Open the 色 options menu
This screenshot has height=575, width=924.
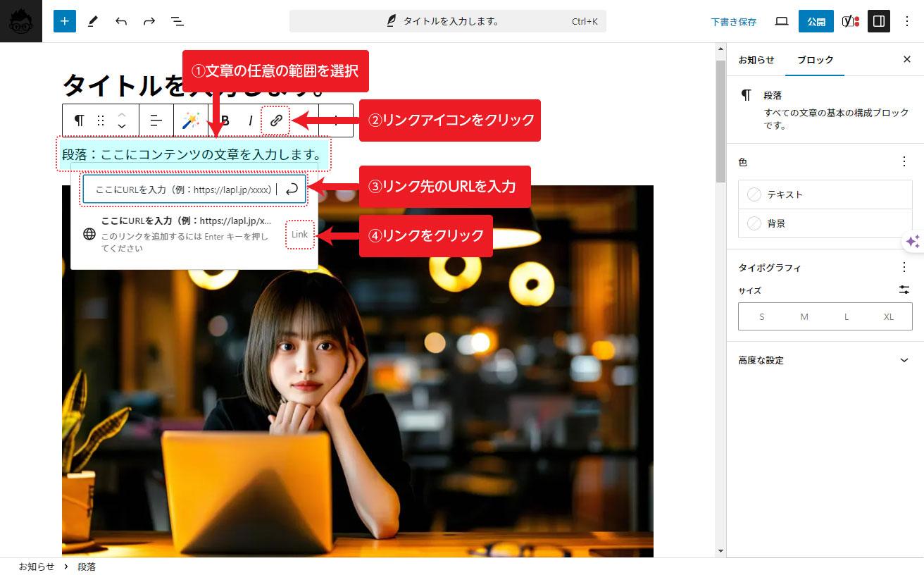coord(905,161)
